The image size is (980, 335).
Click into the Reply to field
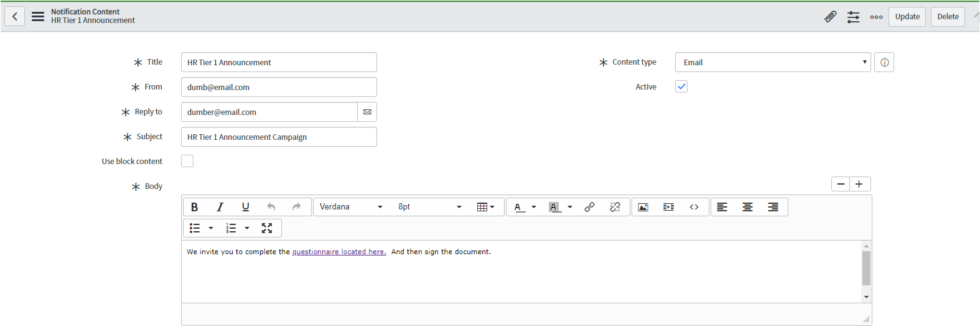click(269, 112)
